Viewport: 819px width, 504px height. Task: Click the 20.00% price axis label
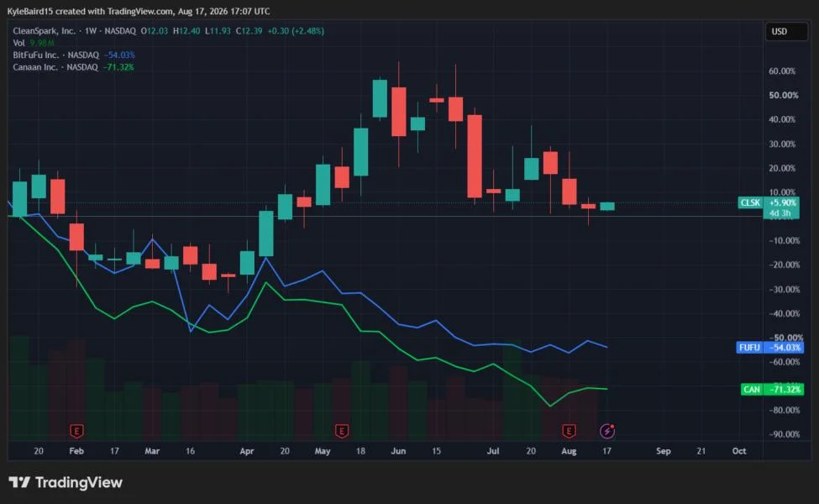[x=782, y=168]
